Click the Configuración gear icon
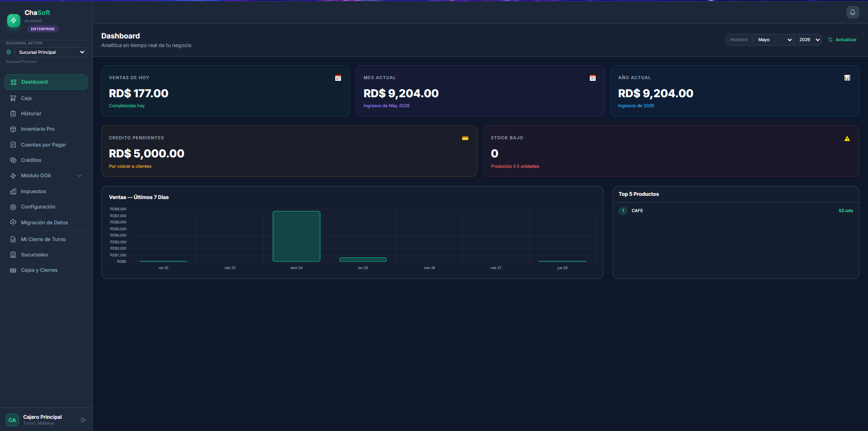The width and height of the screenshot is (868, 431). point(13,207)
